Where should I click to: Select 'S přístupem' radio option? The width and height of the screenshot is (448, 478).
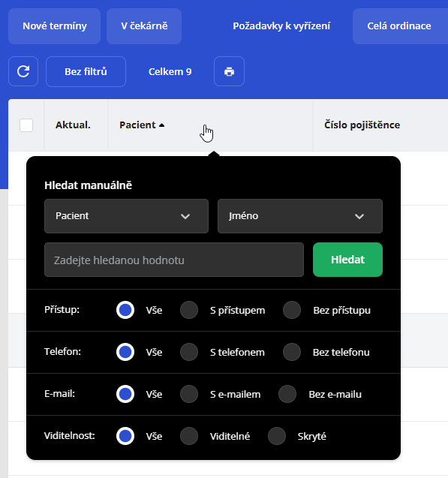point(189,310)
